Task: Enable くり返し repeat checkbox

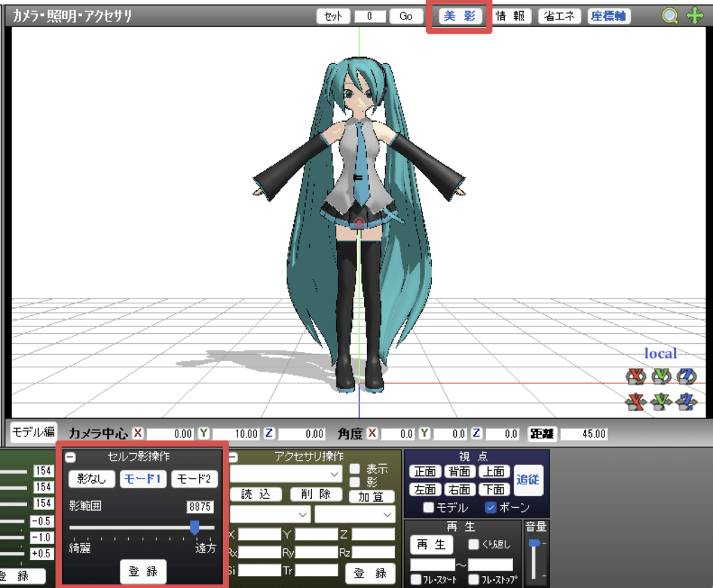Action: [x=473, y=544]
